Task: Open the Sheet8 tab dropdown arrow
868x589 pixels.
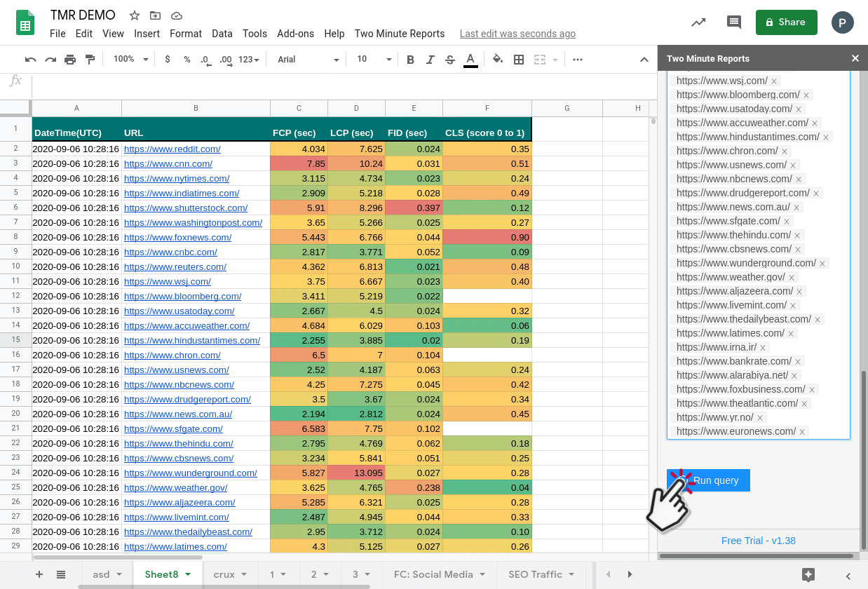Action: click(x=188, y=574)
